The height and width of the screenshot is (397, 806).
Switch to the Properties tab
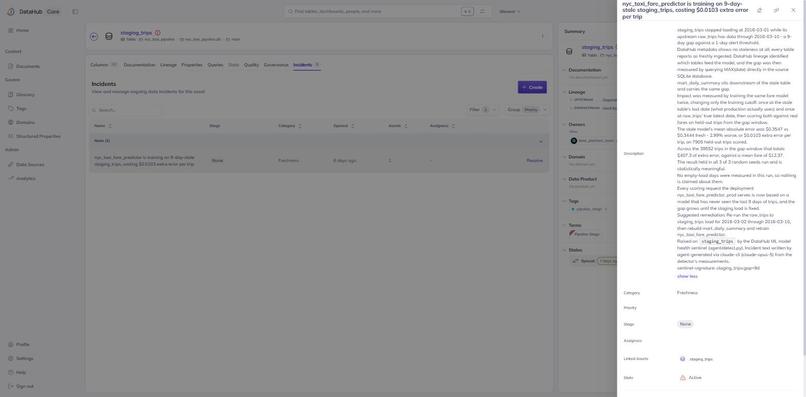(192, 65)
